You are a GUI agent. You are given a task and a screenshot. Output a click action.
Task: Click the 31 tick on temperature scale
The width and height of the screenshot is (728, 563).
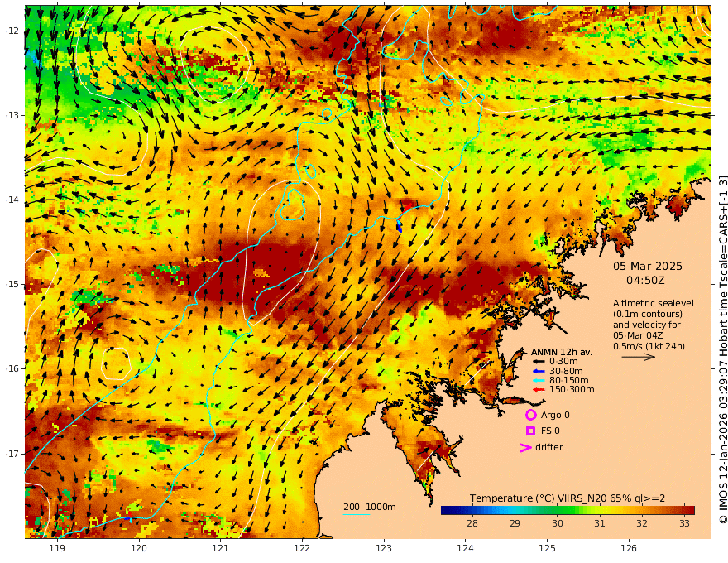600,523
